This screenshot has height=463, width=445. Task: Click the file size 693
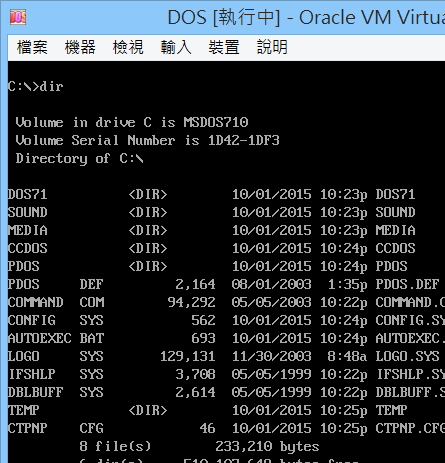(203, 338)
